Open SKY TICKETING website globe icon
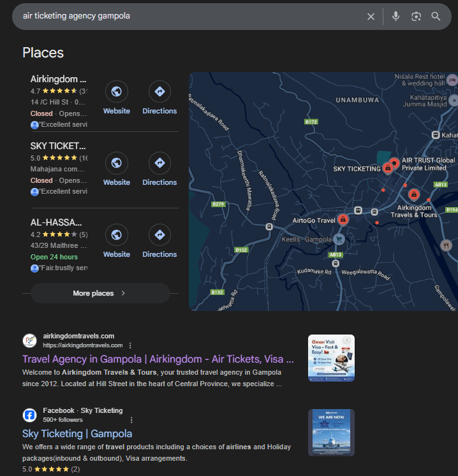The image size is (458, 476). [x=116, y=163]
